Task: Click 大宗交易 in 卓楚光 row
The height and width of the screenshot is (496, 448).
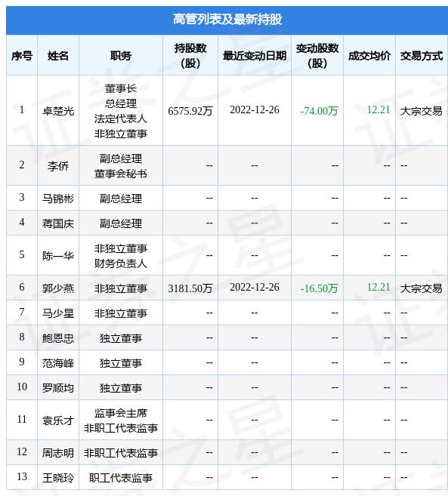Action: tap(422, 111)
